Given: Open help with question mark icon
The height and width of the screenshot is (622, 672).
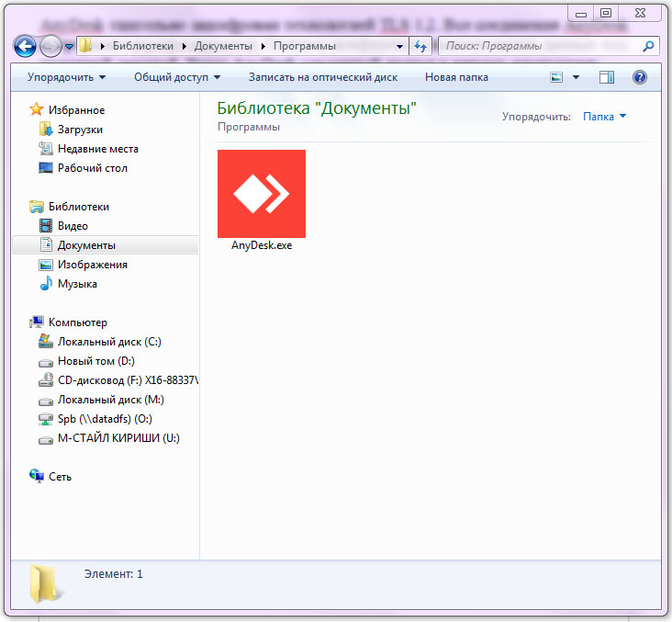Looking at the screenshot, I should (640, 77).
